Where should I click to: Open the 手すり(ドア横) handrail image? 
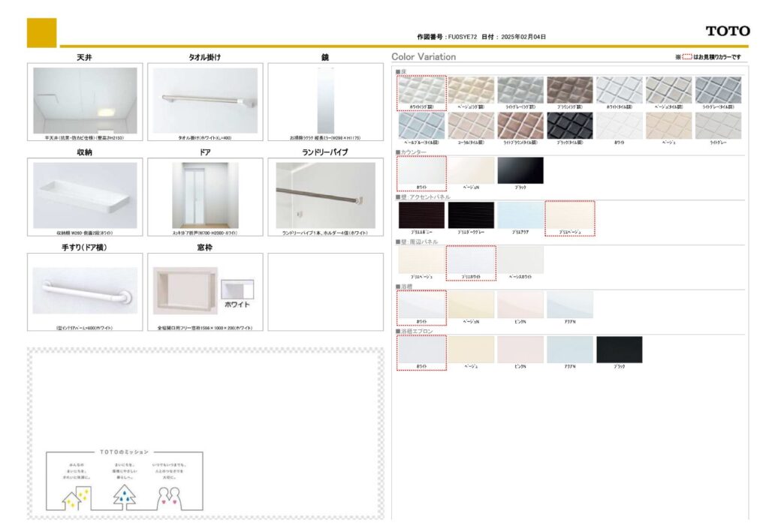(85, 290)
